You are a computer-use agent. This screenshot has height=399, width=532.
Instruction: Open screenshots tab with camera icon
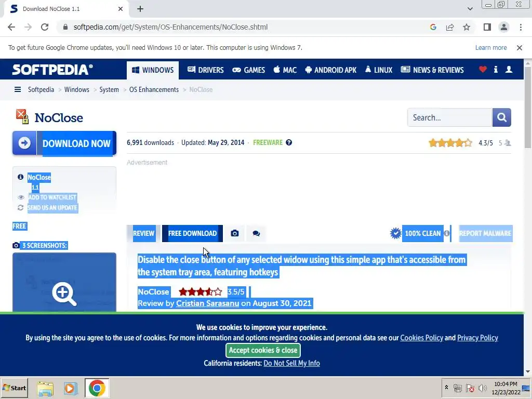coord(235,233)
